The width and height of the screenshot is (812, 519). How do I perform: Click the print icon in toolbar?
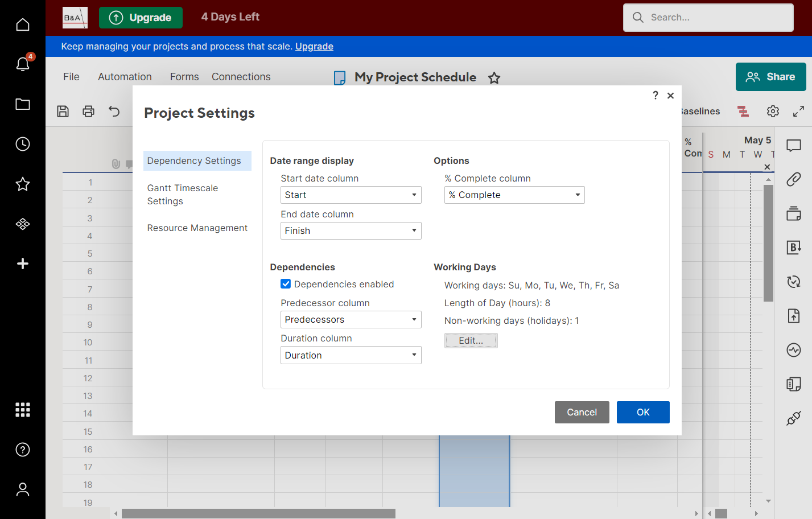(x=88, y=111)
